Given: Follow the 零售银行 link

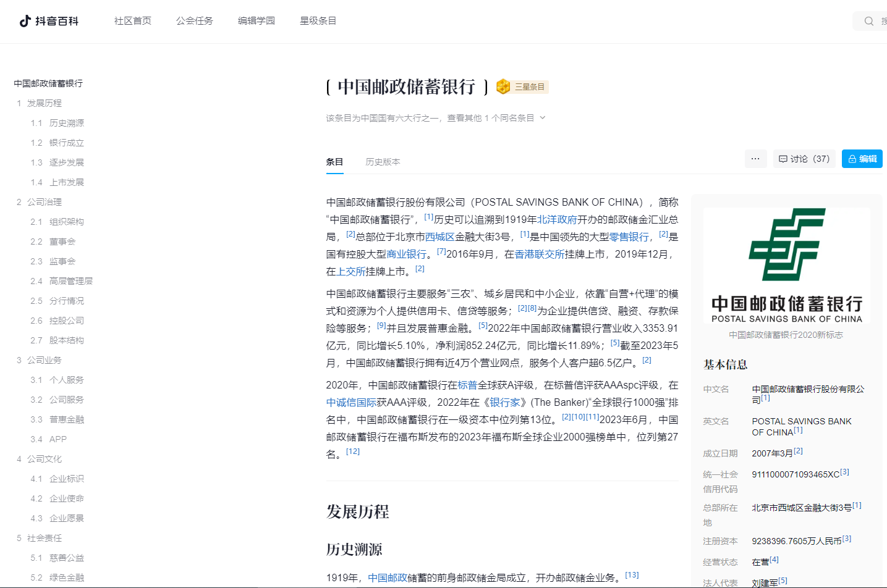Looking at the screenshot, I should pyautogui.click(x=629, y=237).
